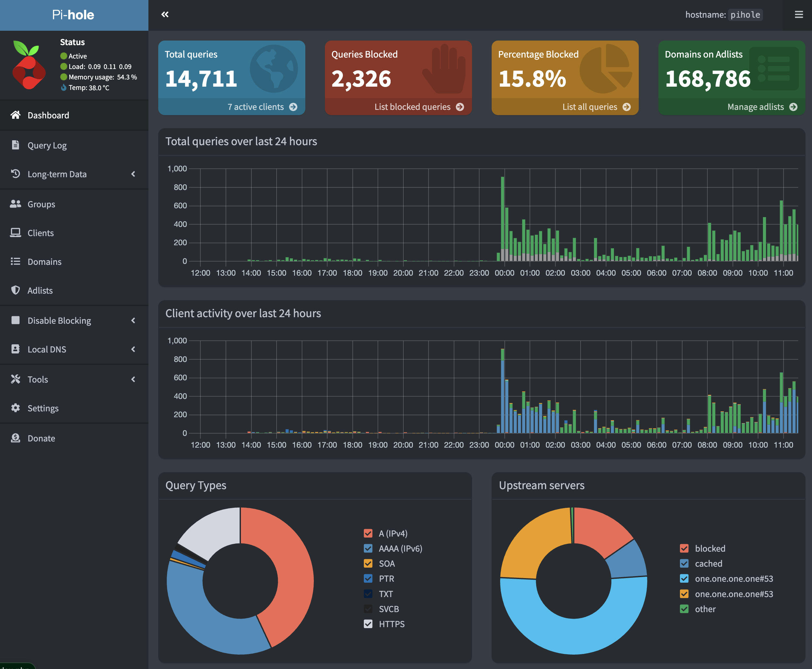Click the Settings gear icon in sidebar
Screen dimensions: 812x669
point(15,408)
